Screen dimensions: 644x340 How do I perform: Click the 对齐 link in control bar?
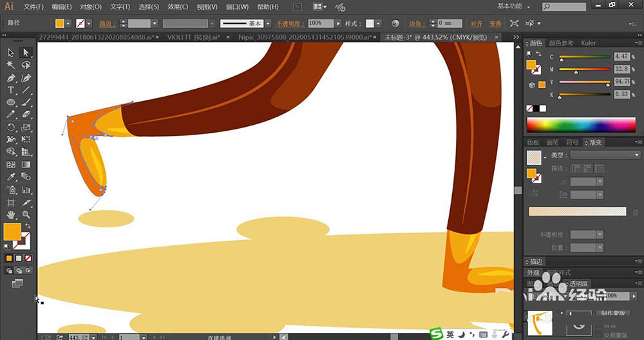(x=476, y=23)
